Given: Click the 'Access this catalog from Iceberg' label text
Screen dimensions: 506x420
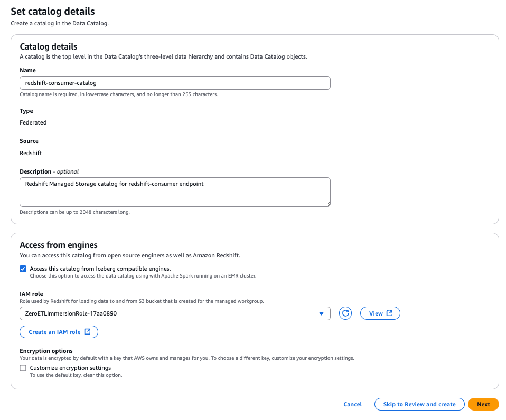Looking at the screenshot, I should point(100,269).
